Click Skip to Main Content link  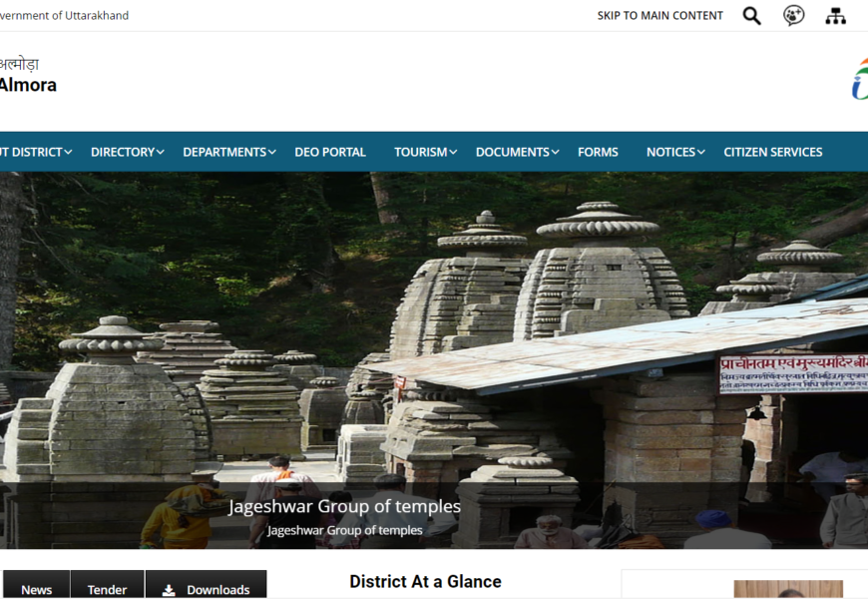click(659, 16)
